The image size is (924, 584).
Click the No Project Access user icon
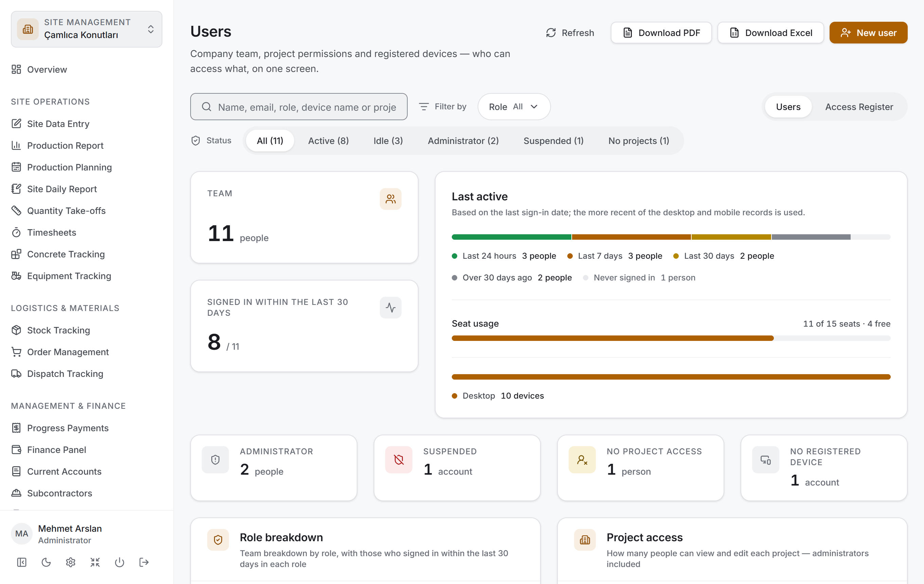[x=582, y=459]
